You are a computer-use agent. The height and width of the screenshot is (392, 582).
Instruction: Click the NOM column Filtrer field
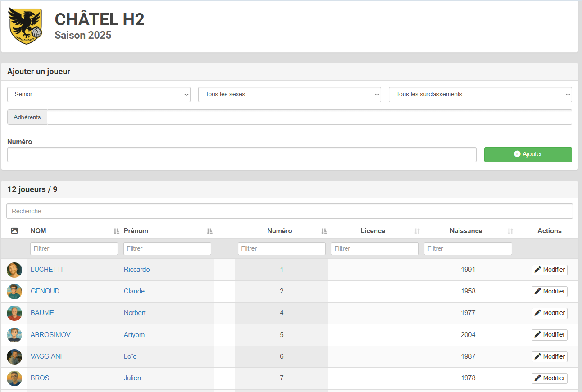(74, 248)
